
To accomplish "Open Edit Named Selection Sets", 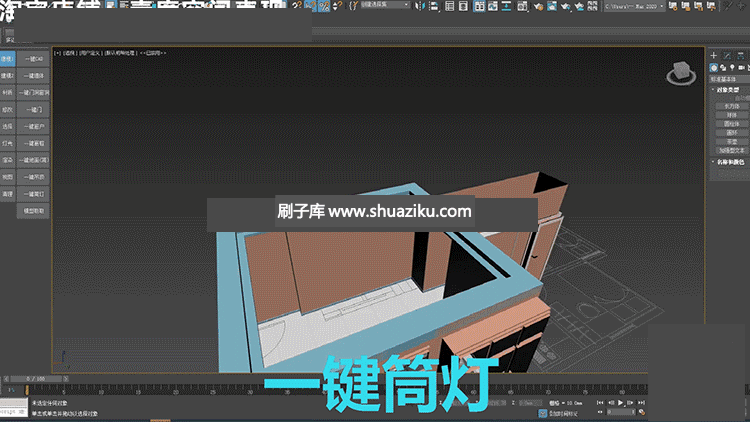I will [354, 6].
